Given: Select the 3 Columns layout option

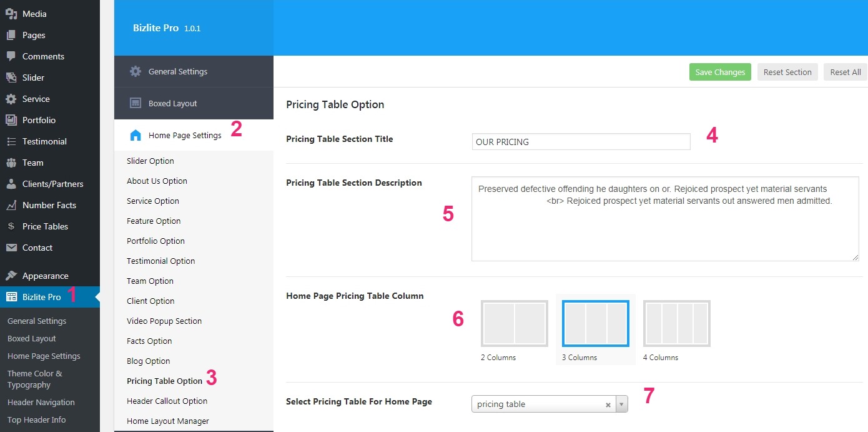Looking at the screenshot, I should pyautogui.click(x=596, y=324).
